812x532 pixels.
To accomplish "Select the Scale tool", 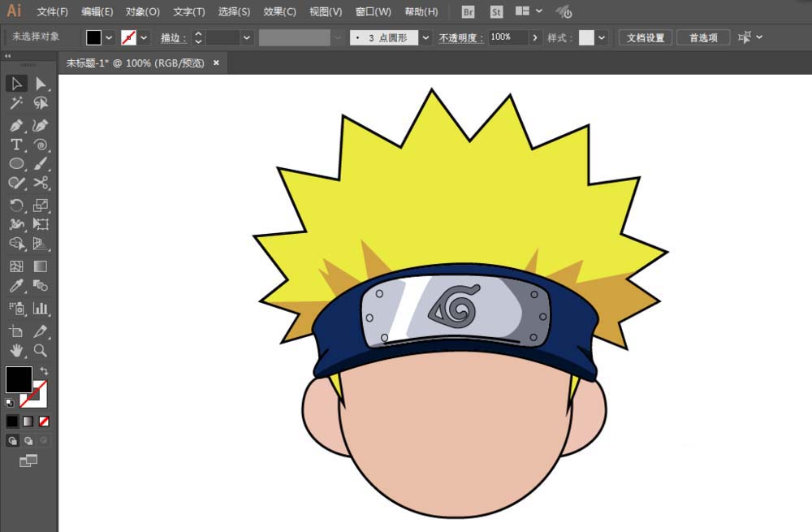I will pyautogui.click(x=41, y=205).
